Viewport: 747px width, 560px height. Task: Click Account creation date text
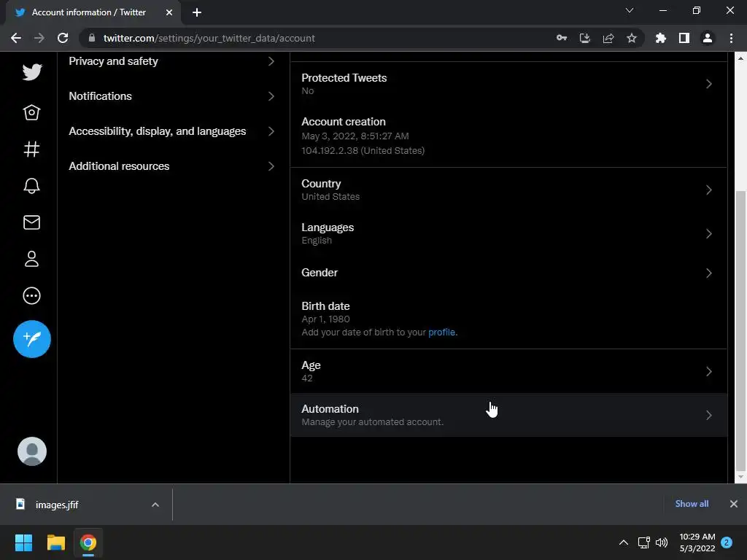point(355,136)
